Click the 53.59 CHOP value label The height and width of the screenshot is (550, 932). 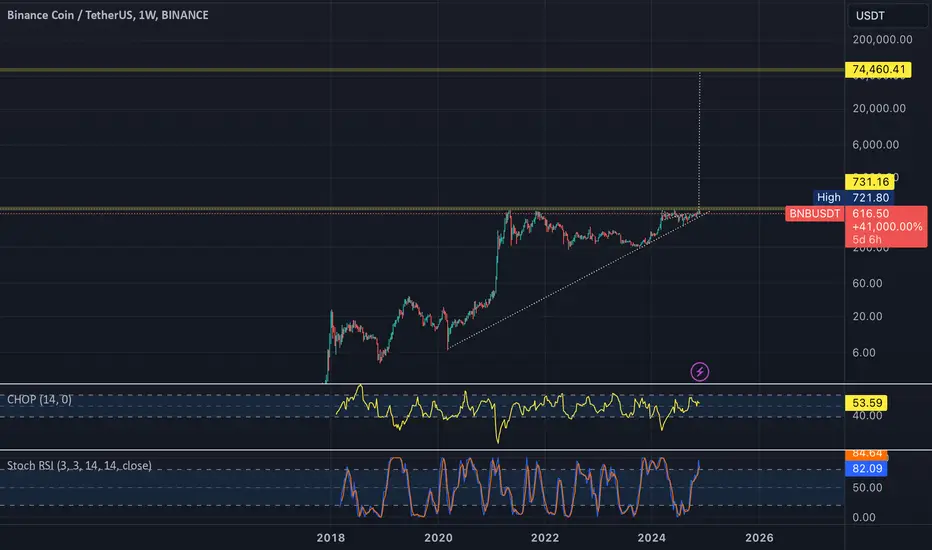click(x=867, y=403)
